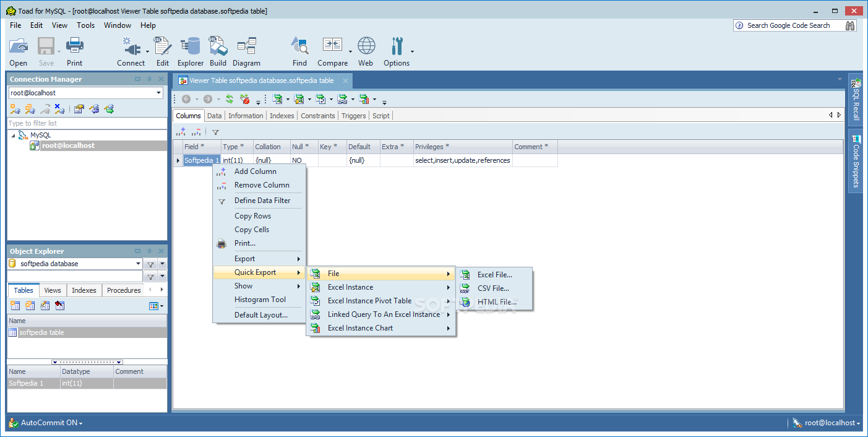Image resolution: width=868 pixels, height=437 pixels.
Task: Choose Default Layout... from the context menu
Action: point(259,315)
